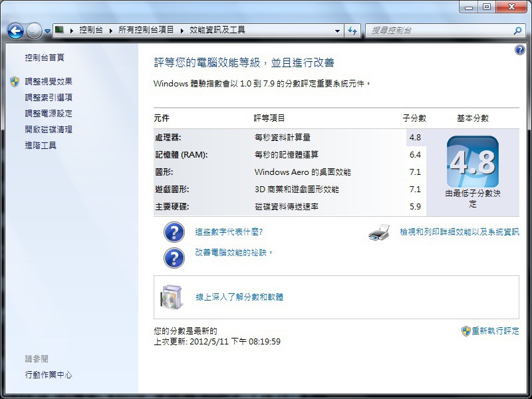Select the 圖形: row label
Viewport: 532px width, 399px height.
[x=164, y=172]
